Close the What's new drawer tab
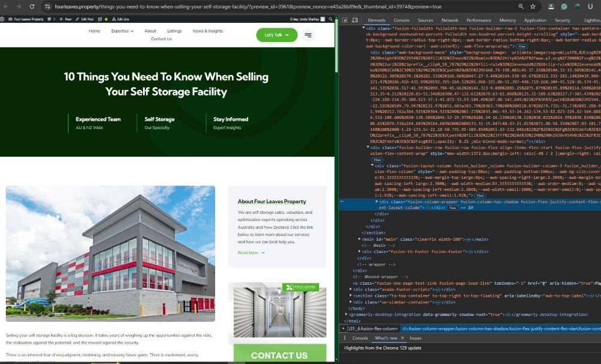 [402, 338]
